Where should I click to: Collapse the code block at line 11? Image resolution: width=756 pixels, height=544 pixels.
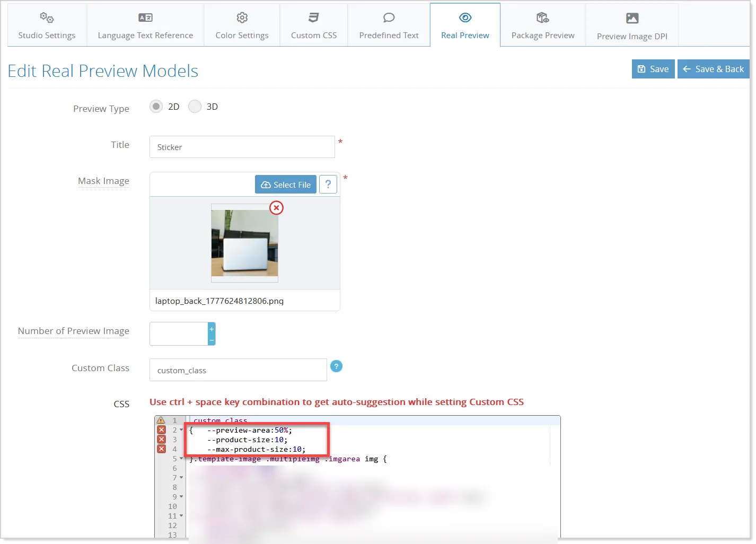[x=181, y=516]
